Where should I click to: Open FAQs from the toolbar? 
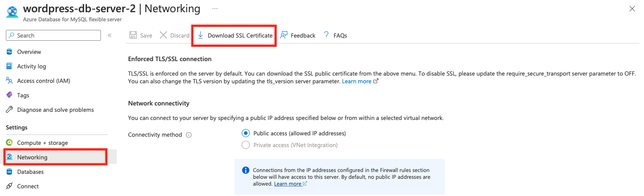click(x=335, y=35)
